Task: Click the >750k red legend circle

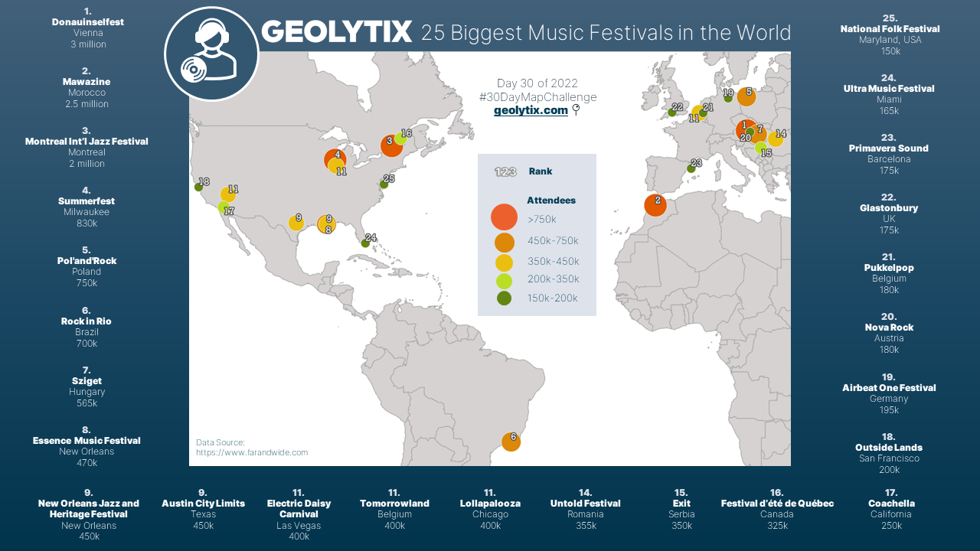Action: 504,218
